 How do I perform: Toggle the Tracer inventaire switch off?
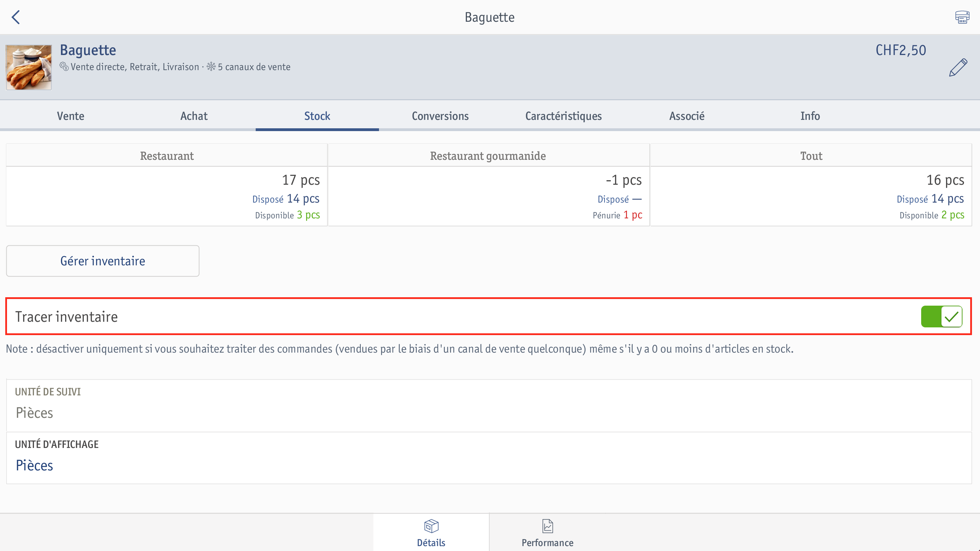(941, 317)
